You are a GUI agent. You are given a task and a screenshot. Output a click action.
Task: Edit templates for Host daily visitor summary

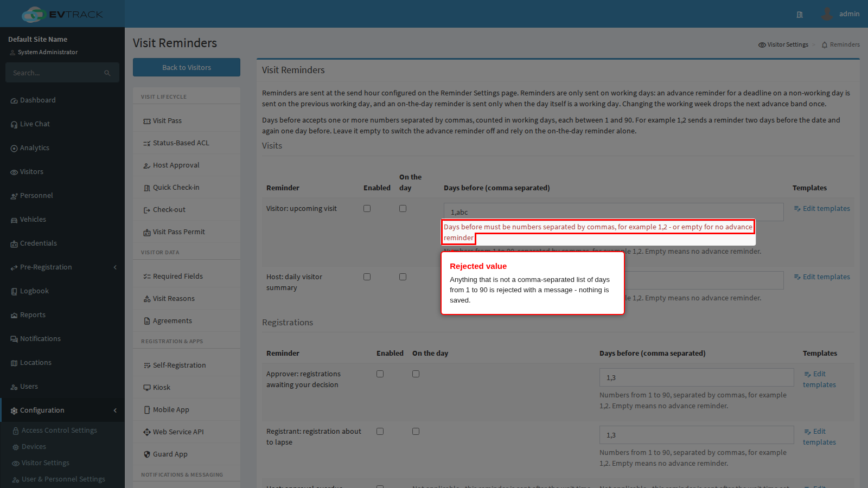(822, 277)
